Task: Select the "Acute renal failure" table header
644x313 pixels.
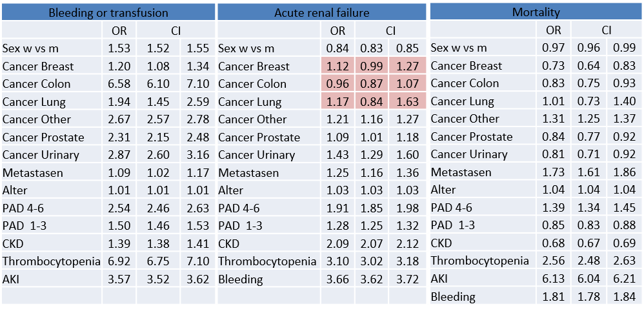Action: point(322,12)
